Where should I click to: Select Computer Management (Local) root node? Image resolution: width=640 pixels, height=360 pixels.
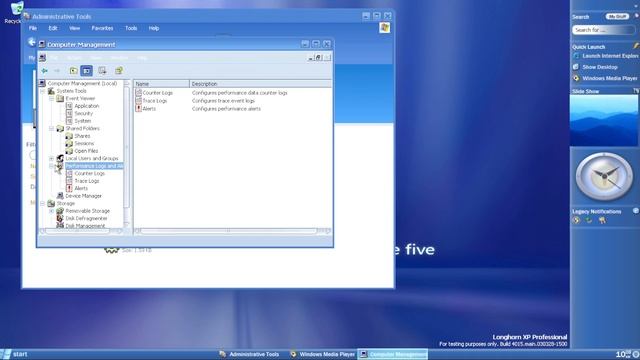tap(82, 83)
